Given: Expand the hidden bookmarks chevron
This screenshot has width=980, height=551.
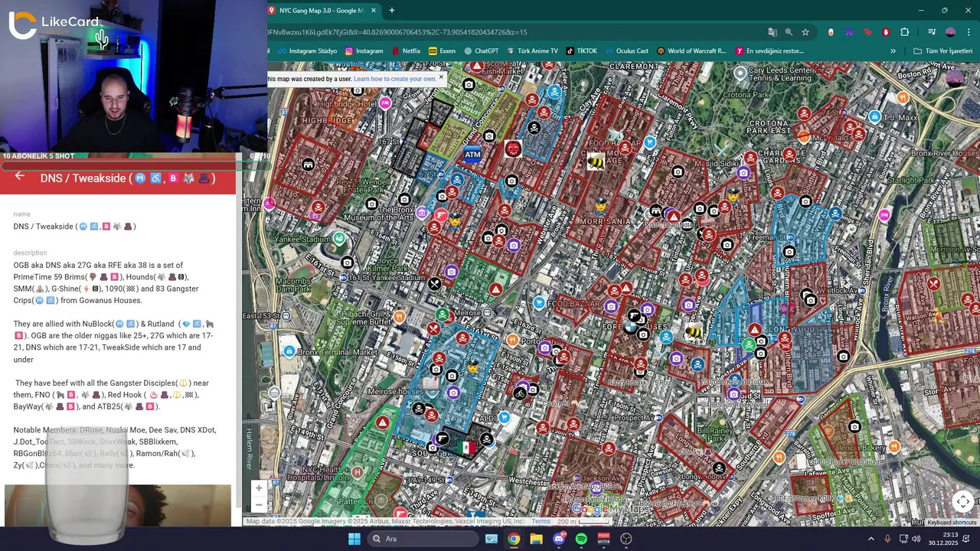Looking at the screenshot, I should [x=893, y=51].
